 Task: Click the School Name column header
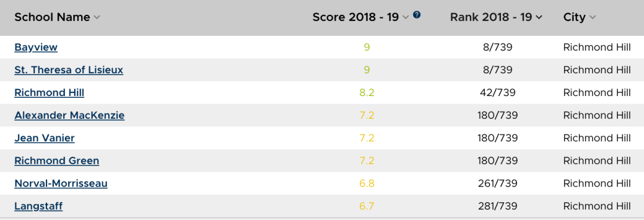52,17
